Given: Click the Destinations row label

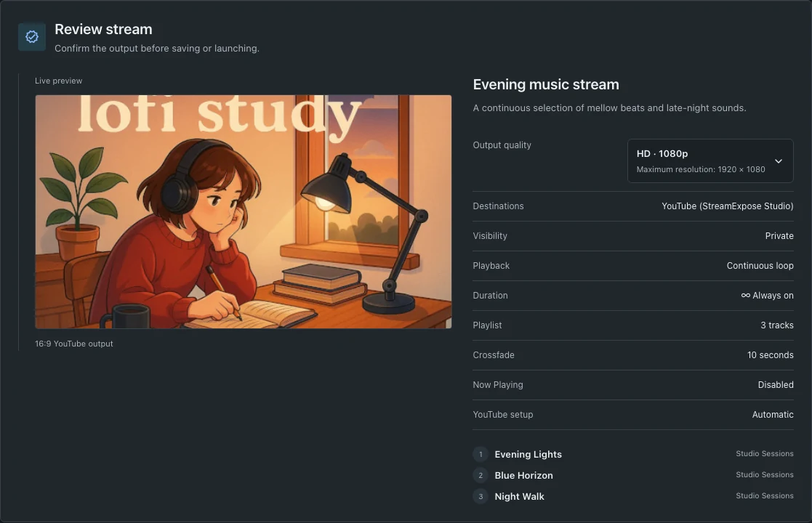Looking at the screenshot, I should [498, 206].
